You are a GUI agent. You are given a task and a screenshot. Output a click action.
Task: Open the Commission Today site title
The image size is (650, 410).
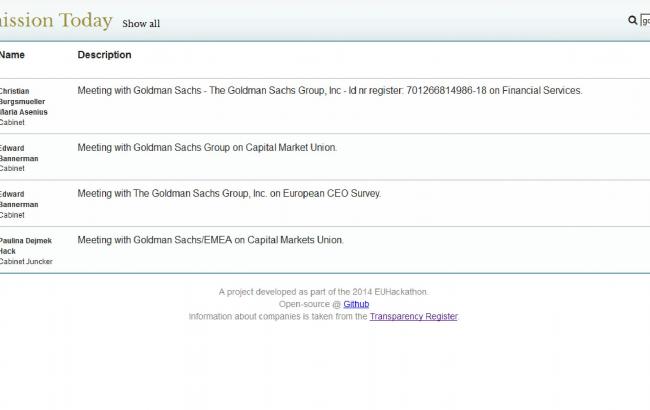[x=55, y=20]
